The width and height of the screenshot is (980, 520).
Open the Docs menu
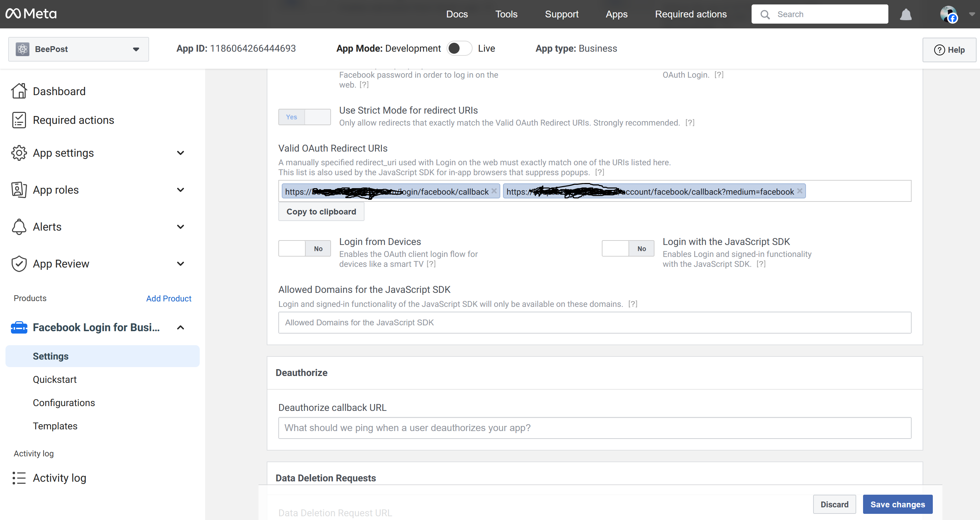tap(456, 14)
